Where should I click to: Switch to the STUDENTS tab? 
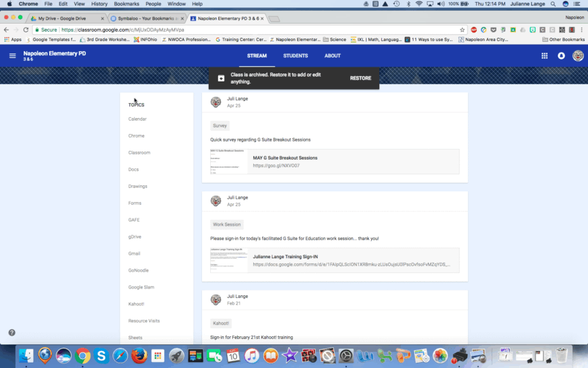[296, 55]
